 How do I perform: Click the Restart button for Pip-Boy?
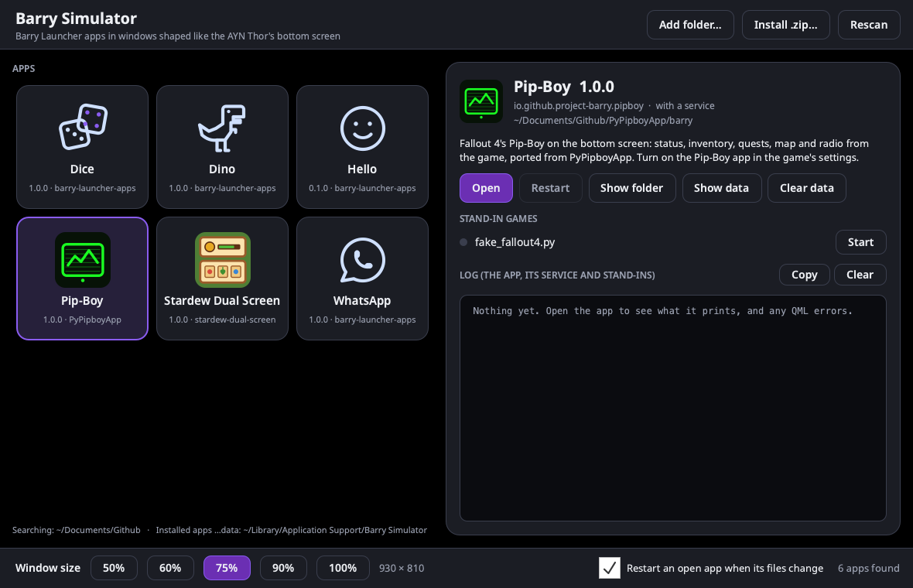pos(550,188)
